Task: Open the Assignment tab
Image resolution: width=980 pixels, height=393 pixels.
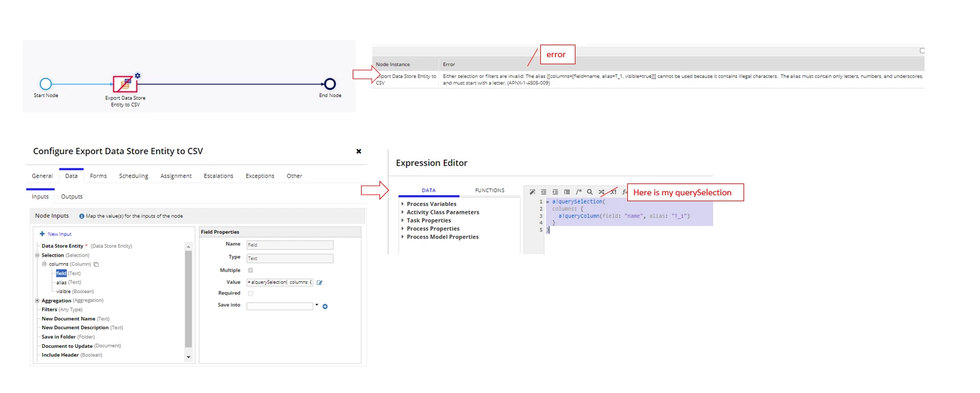Action: point(176,176)
